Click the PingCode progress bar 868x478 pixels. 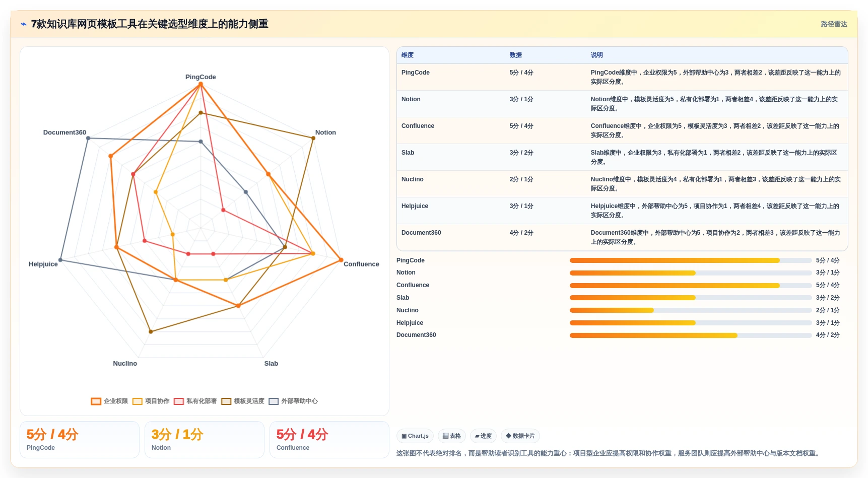(691, 260)
